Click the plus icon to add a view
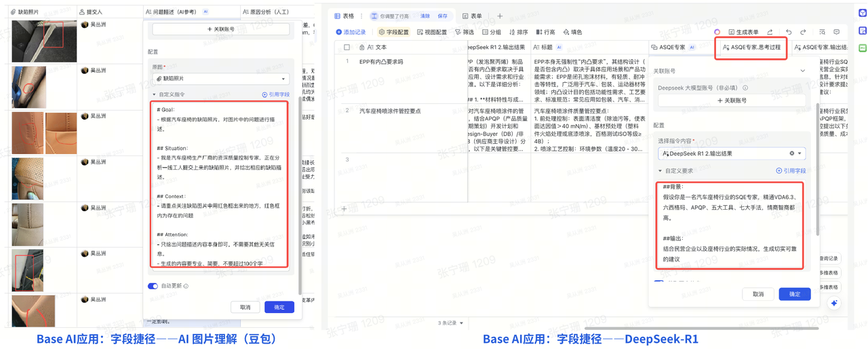Viewport: 868px width, 349px height. click(x=500, y=16)
